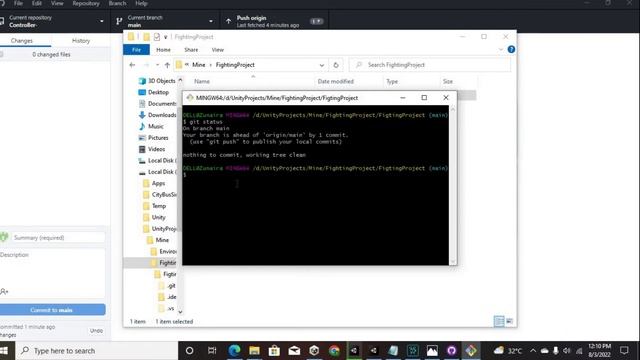Open Quick Access Toolbar customize dropdown
The height and width of the screenshot is (360, 640).
click(166, 37)
